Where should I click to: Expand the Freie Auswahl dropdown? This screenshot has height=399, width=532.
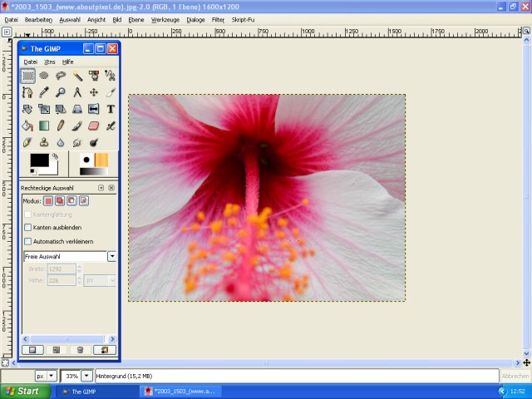click(112, 256)
